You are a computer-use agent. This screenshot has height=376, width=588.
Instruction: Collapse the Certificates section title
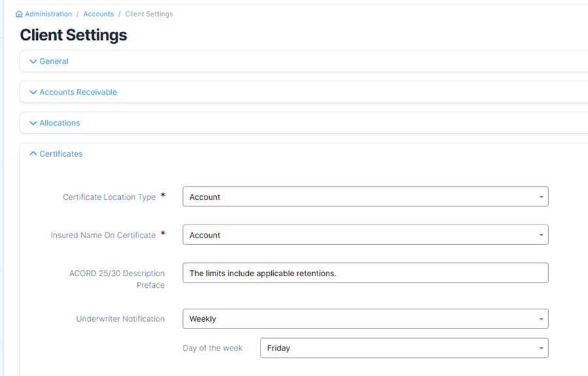(x=61, y=154)
